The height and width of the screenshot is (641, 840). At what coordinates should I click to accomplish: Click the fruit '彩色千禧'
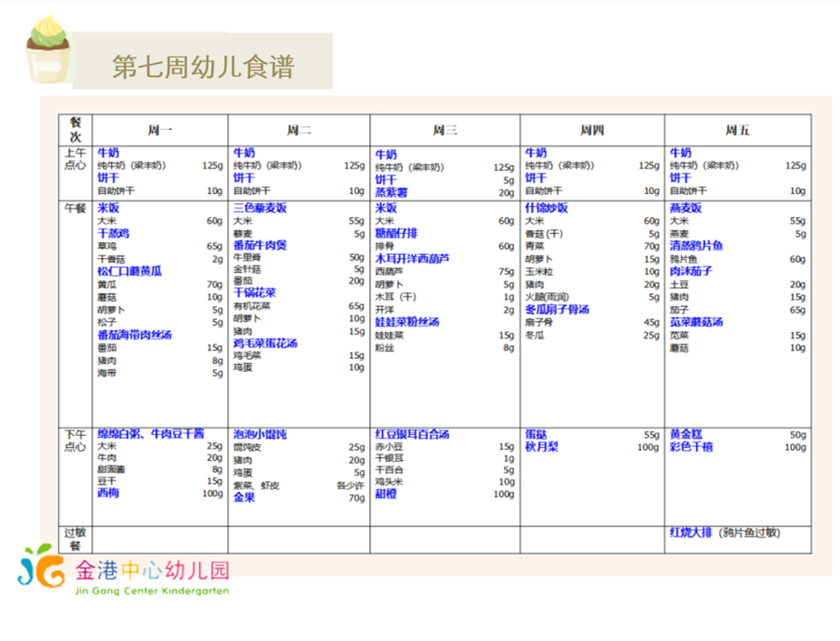coord(690,447)
